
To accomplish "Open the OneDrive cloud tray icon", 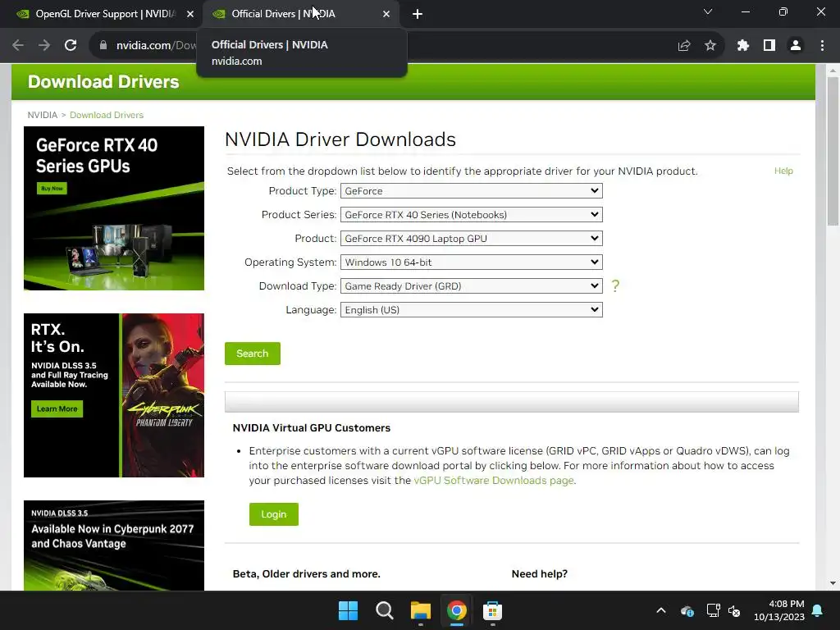I will [687, 610].
